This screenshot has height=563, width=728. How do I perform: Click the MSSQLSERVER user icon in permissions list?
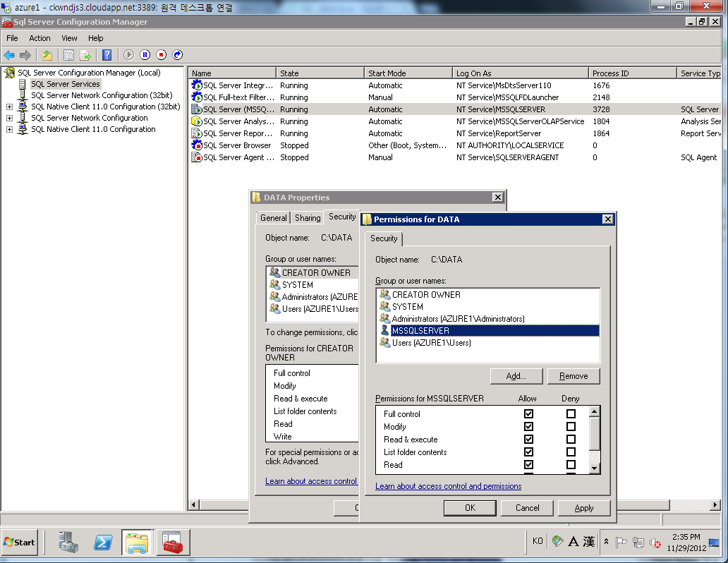(385, 330)
